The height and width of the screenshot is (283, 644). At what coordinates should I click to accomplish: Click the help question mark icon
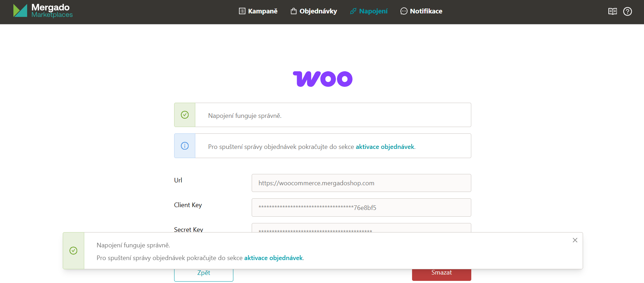[x=627, y=11]
